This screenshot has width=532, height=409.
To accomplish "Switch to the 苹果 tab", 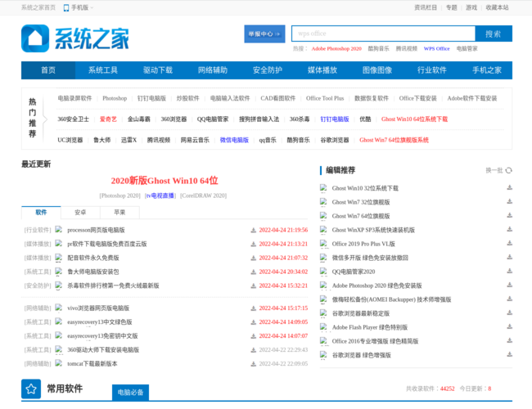I will pos(119,213).
